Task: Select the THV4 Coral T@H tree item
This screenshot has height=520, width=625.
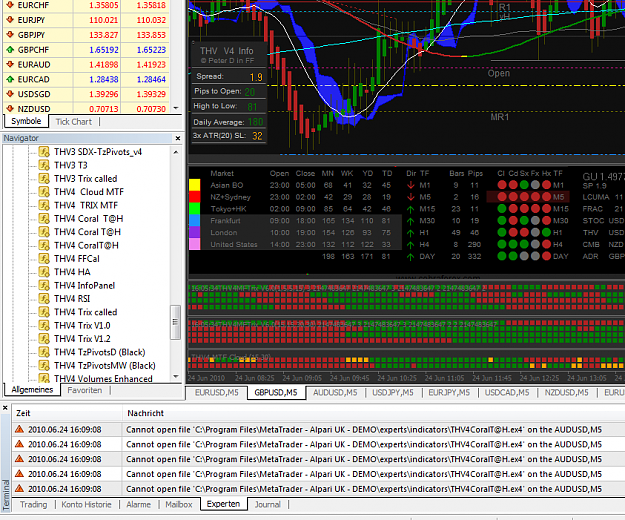Action: (x=88, y=232)
